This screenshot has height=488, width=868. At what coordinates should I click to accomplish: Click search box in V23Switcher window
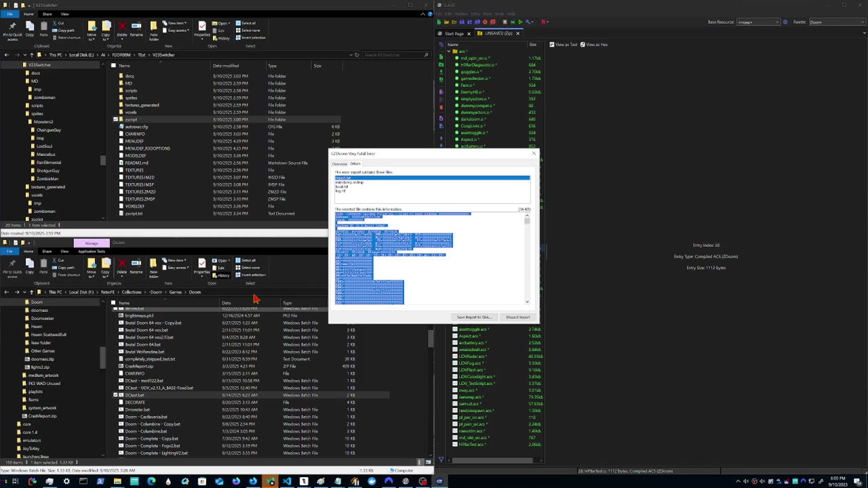[x=397, y=55]
